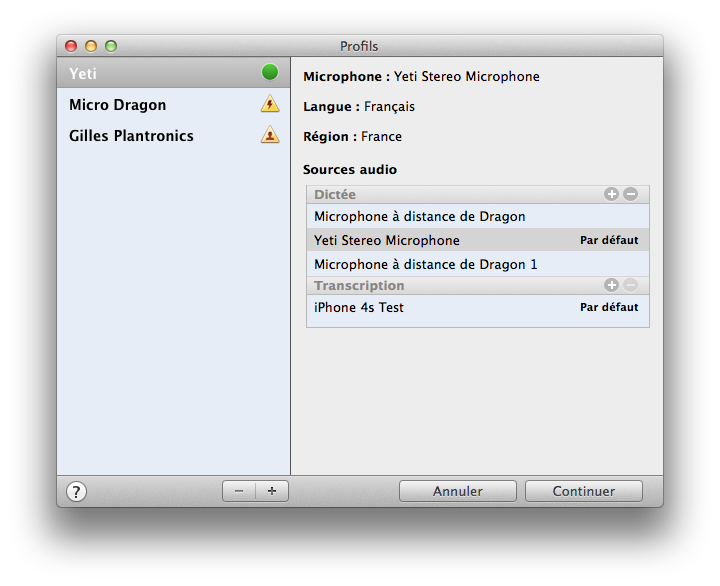
Task: Select Microphone à distance de Dragon 1
Action: [x=478, y=265]
